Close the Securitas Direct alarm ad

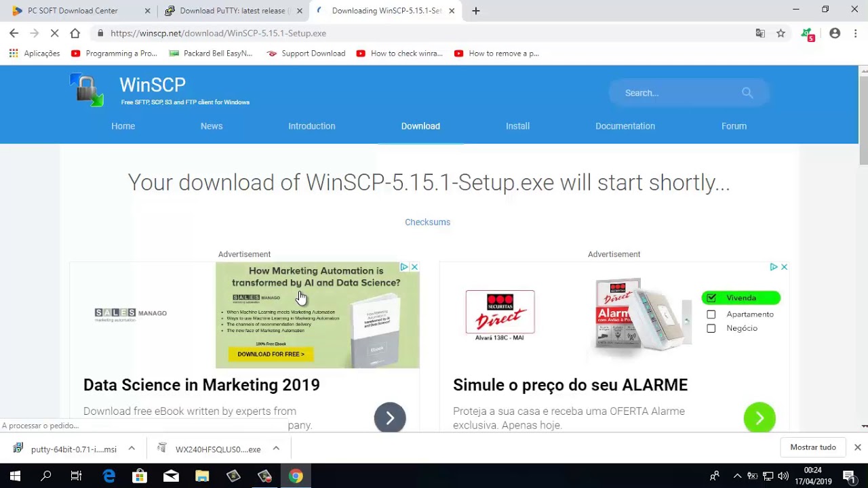coord(784,267)
